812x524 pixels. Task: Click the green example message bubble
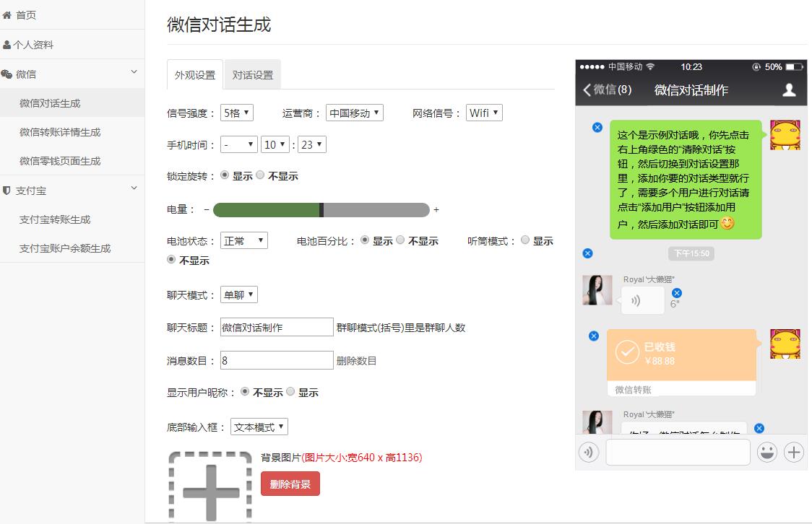[686, 179]
